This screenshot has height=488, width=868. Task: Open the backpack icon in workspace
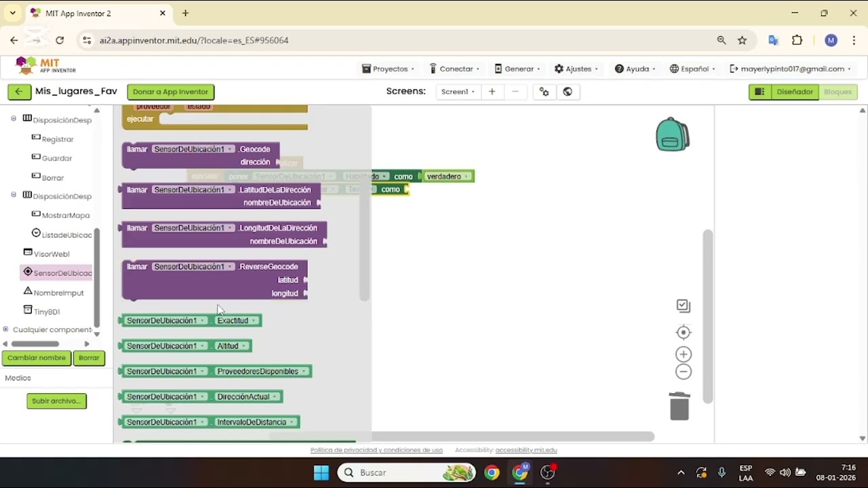pyautogui.click(x=672, y=134)
